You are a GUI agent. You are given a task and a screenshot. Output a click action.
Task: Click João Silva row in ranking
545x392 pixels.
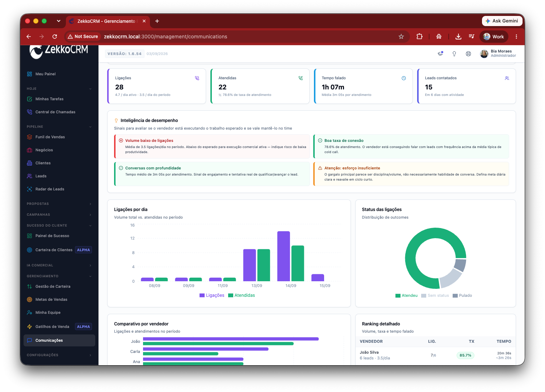point(436,355)
